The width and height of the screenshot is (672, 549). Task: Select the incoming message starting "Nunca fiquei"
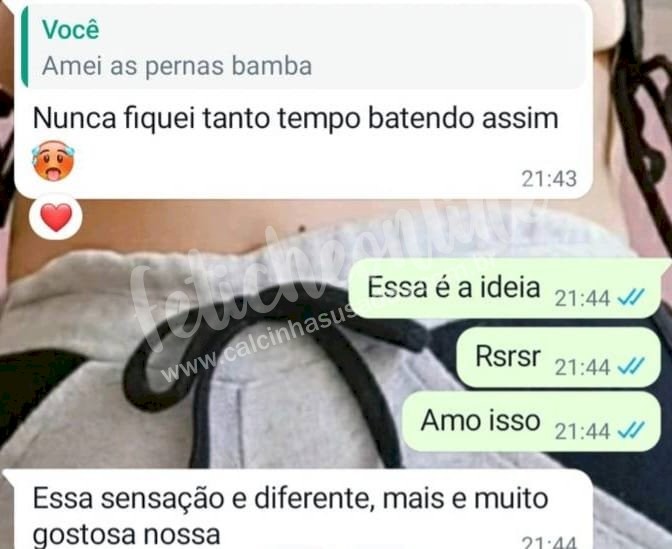pos(303,99)
